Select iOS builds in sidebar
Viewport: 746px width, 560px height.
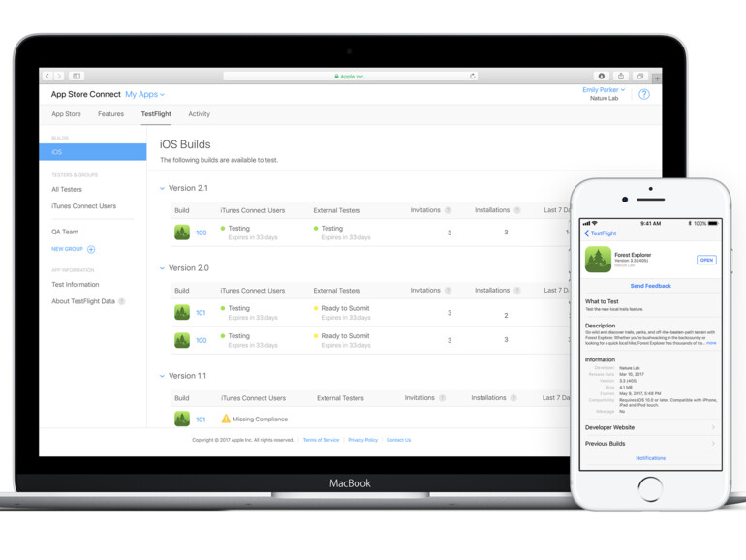click(x=93, y=152)
